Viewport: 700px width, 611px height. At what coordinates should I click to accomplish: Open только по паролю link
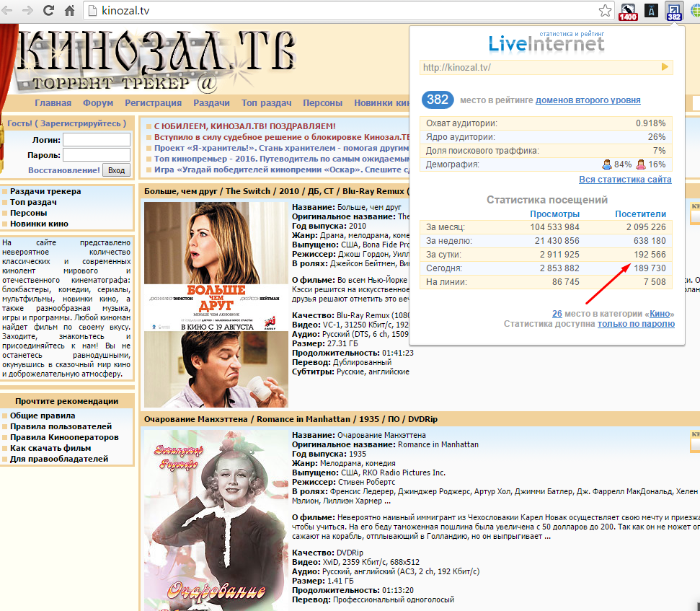coord(636,324)
